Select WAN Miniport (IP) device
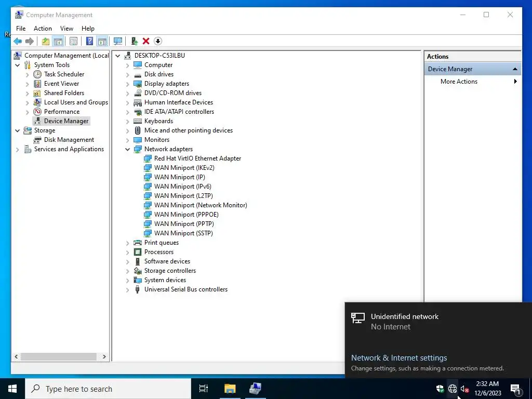The height and width of the screenshot is (399, 532). (179, 177)
